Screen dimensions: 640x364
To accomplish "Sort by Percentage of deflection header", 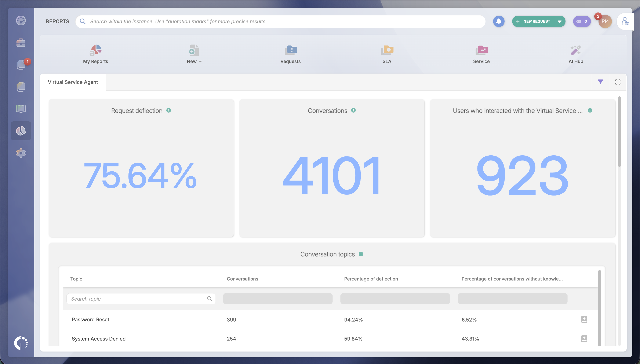I will (371, 279).
